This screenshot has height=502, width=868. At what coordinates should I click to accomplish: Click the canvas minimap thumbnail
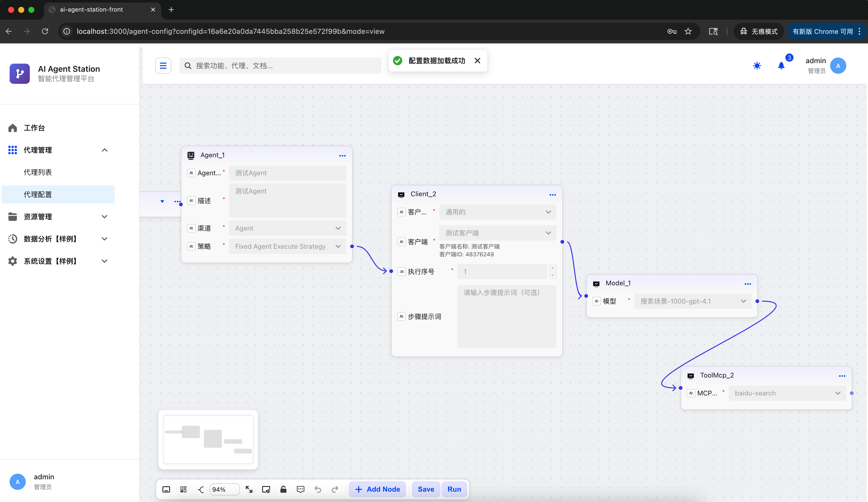click(x=208, y=439)
